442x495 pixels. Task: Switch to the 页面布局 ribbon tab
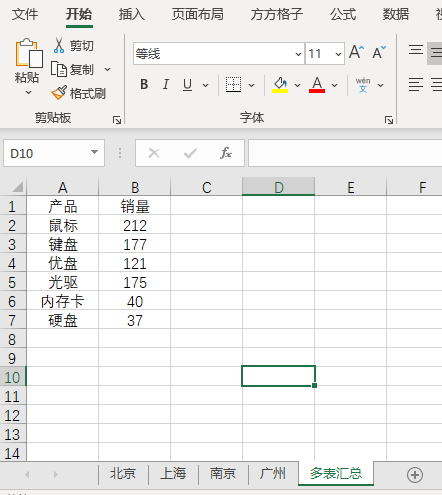point(198,14)
